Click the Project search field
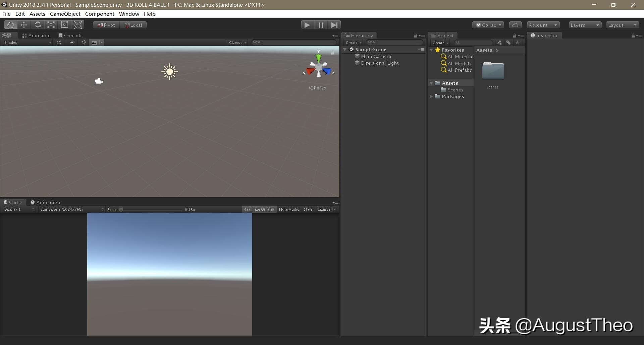Viewport: 644px width, 345px height. coord(474,43)
